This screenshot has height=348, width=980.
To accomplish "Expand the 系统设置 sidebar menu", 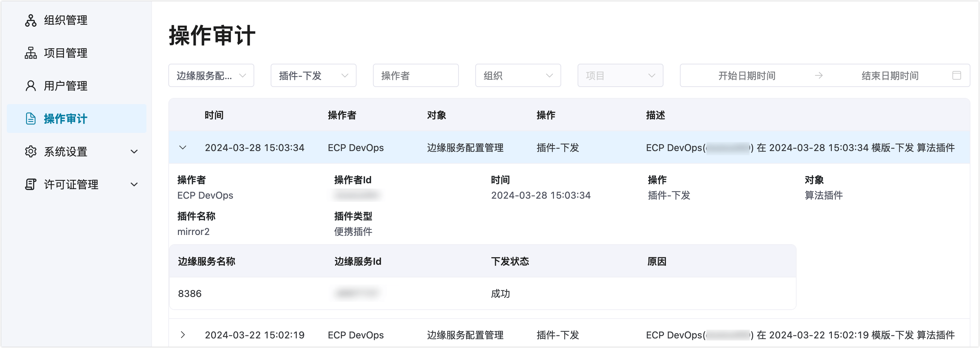I will 134,151.
